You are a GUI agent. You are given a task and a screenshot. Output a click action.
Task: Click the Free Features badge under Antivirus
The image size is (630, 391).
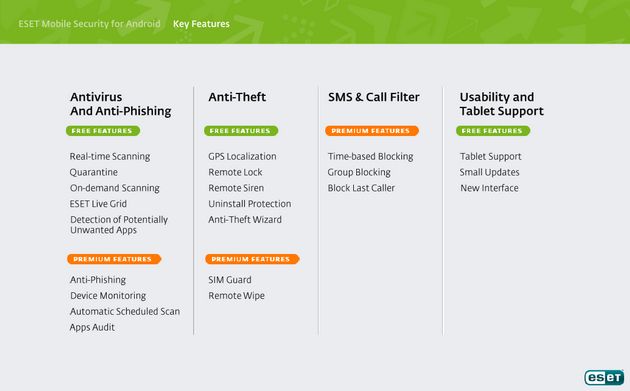tap(103, 131)
